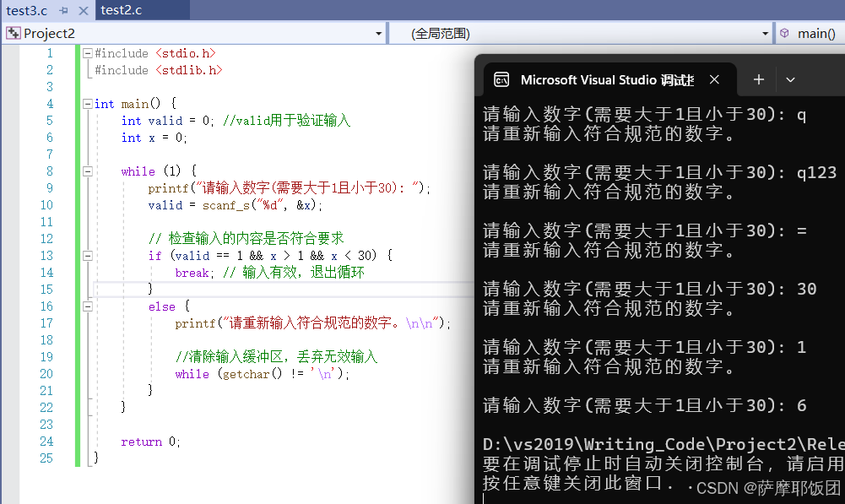The image size is (845, 504).
Task: Collapse the int main() function outline
Action: point(87,104)
